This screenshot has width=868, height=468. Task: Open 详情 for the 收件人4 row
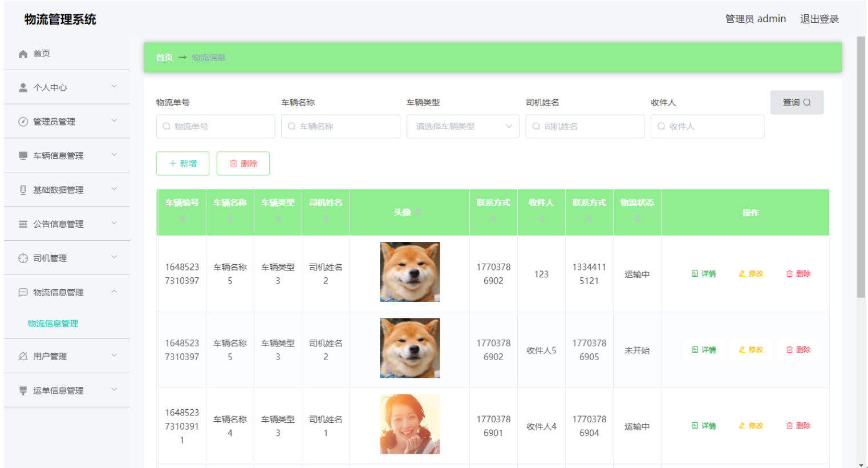(704, 426)
